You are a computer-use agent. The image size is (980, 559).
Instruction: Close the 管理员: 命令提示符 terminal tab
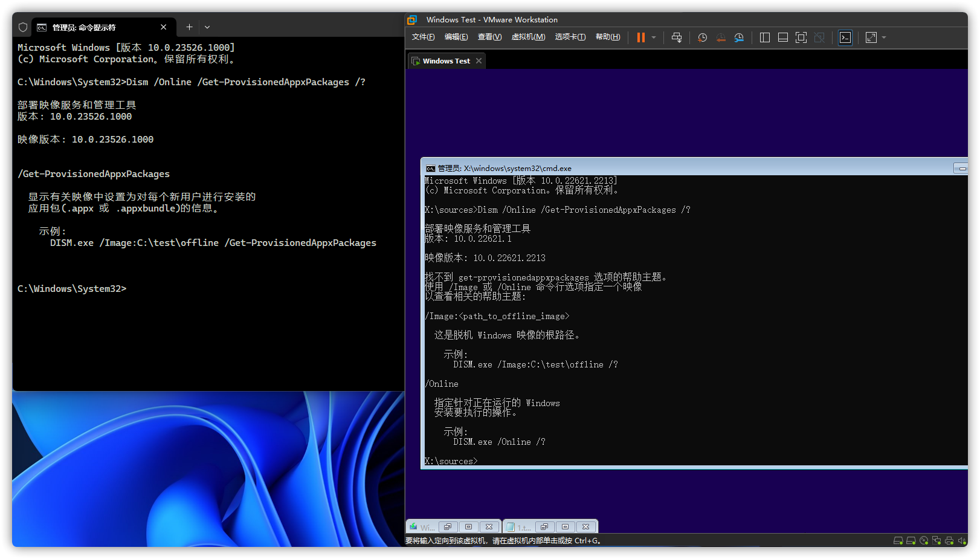[163, 27]
